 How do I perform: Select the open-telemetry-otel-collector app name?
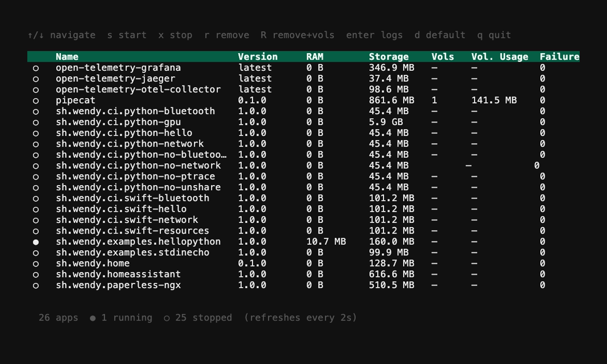click(x=138, y=89)
